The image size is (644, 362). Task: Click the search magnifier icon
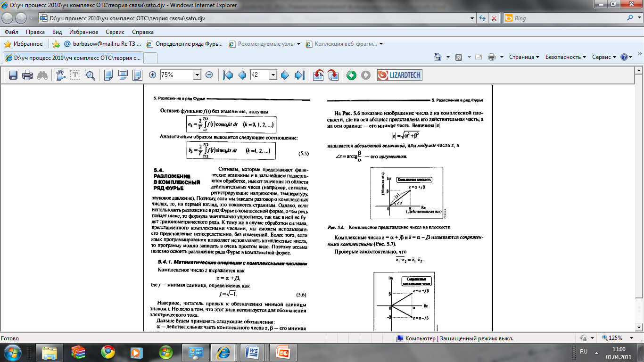[630, 18]
